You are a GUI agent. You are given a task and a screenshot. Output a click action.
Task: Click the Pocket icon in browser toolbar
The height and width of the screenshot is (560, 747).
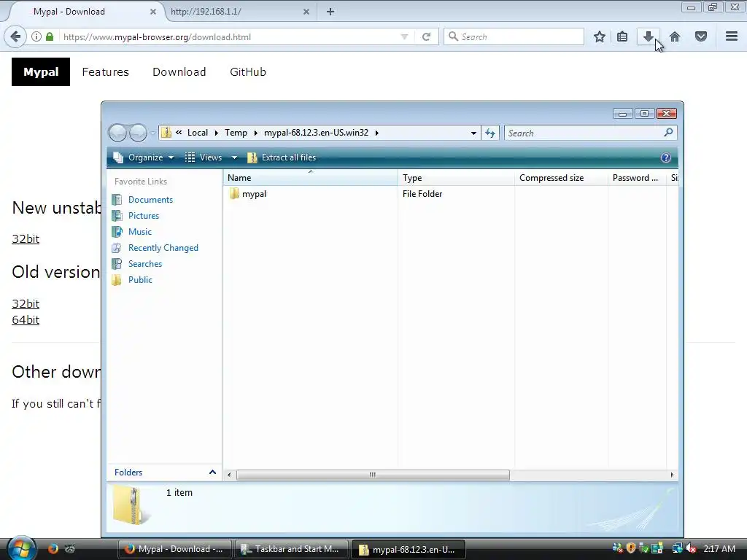(x=701, y=36)
